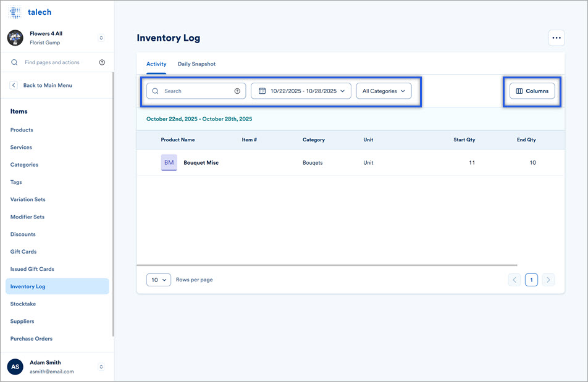Screen dimensions: 588x382
Task: Switch to the Daily Snapshot tab
Action: coord(196,64)
